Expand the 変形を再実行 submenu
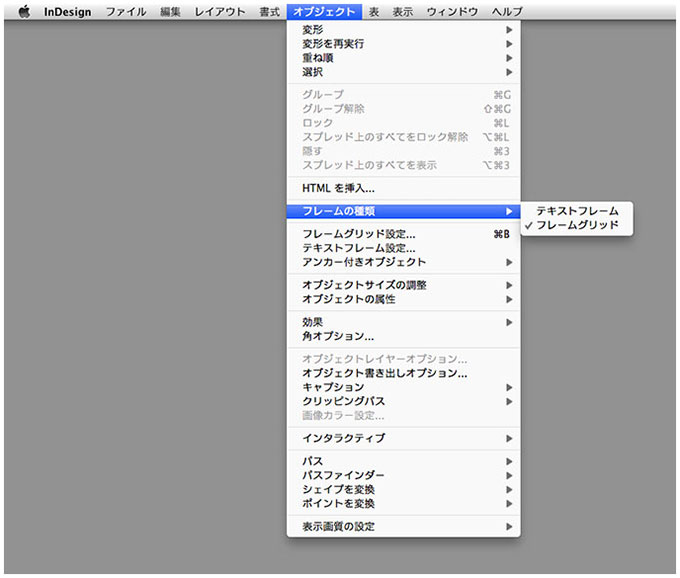Image resolution: width=680 pixels, height=578 pixels. (x=403, y=44)
